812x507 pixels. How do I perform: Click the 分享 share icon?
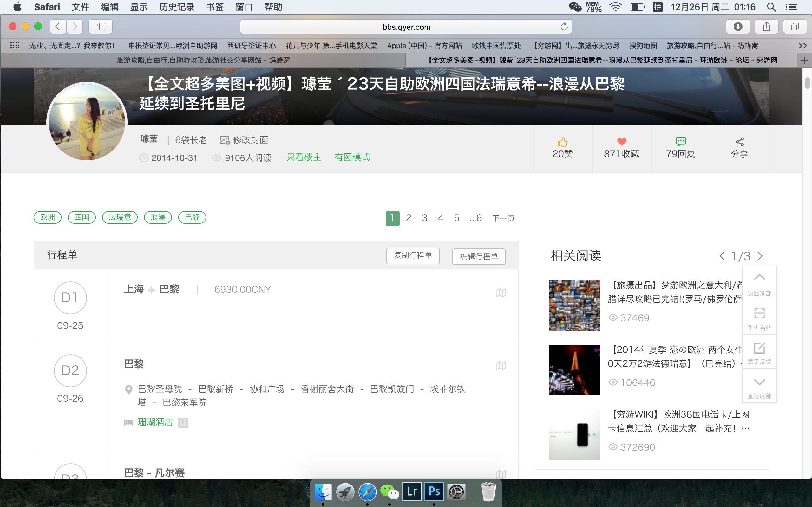(x=740, y=142)
